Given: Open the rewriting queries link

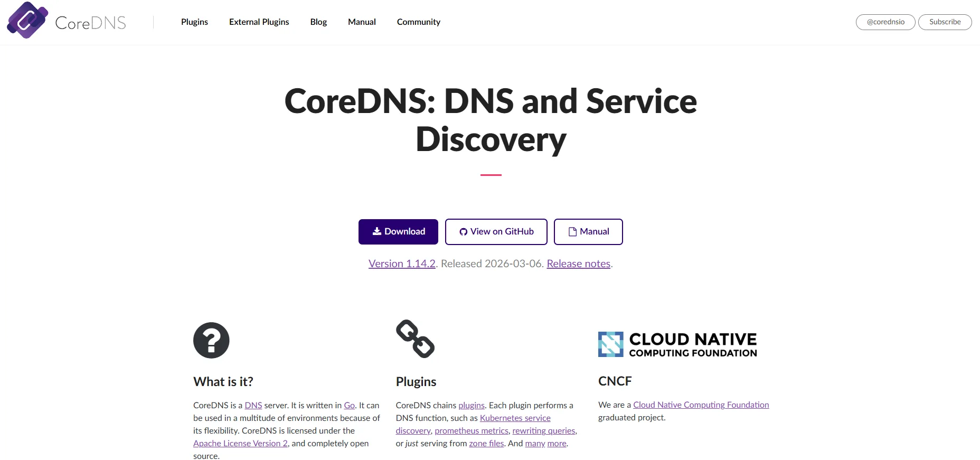Looking at the screenshot, I should [544, 430].
